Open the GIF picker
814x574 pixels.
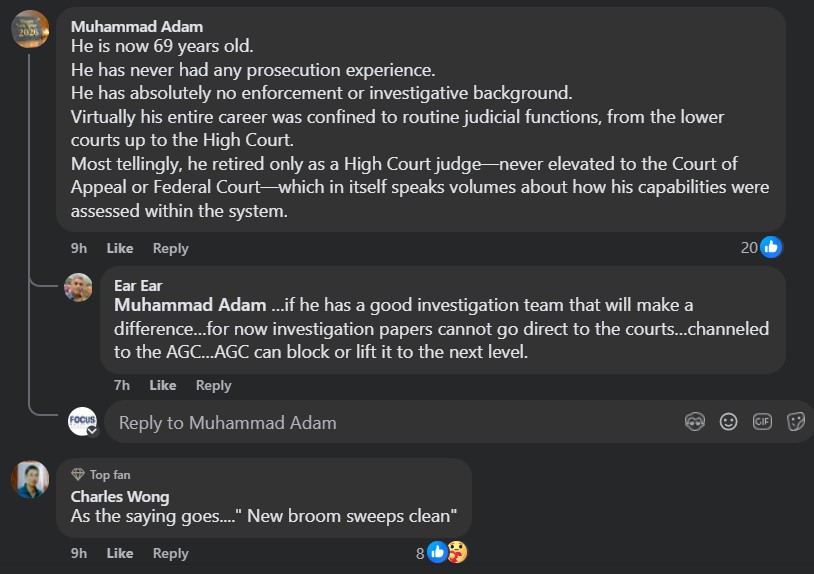coord(762,422)
